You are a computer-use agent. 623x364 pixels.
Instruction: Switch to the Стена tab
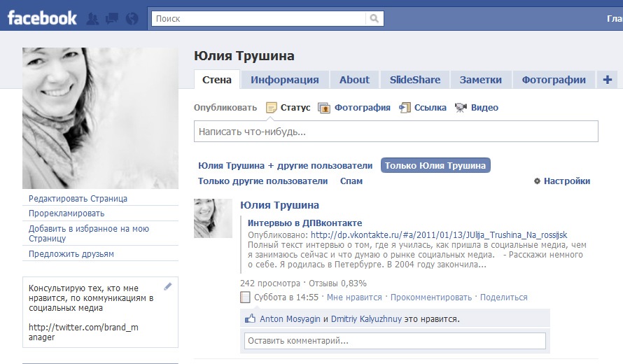tap(217, 80)
